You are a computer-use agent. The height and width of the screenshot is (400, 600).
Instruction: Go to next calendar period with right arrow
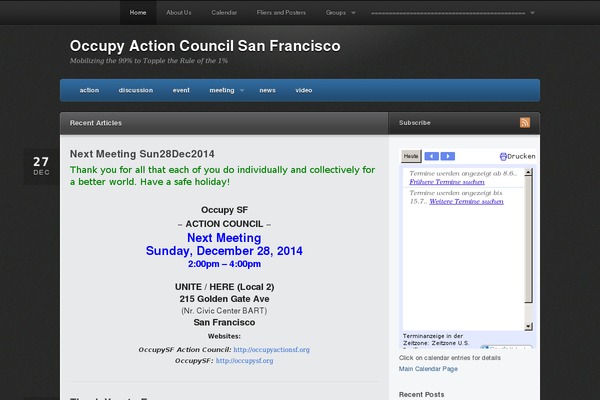tap(448, 156)
